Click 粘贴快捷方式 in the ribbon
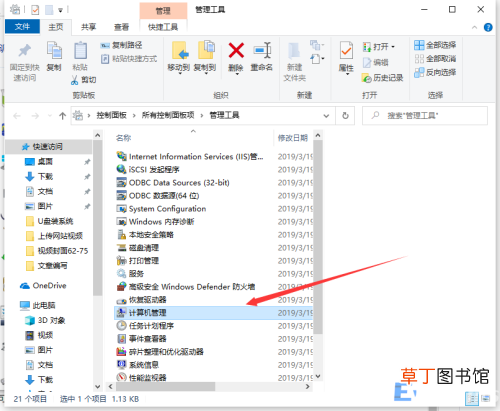This screenshot has width=500, height=411. pyautogui.click(x=129, y=59)
